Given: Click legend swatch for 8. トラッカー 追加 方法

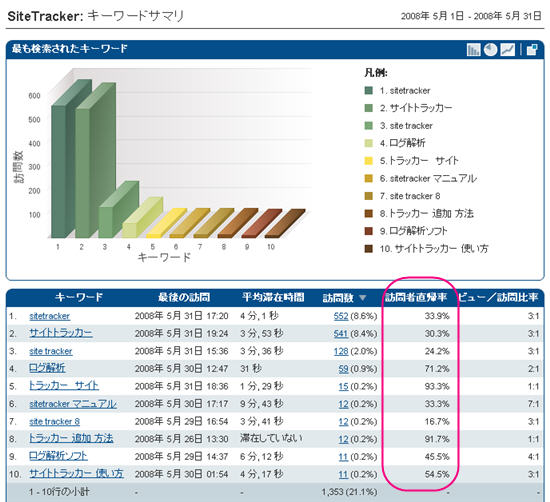Looking at the screenshot, I should click(x=368, y=214).
